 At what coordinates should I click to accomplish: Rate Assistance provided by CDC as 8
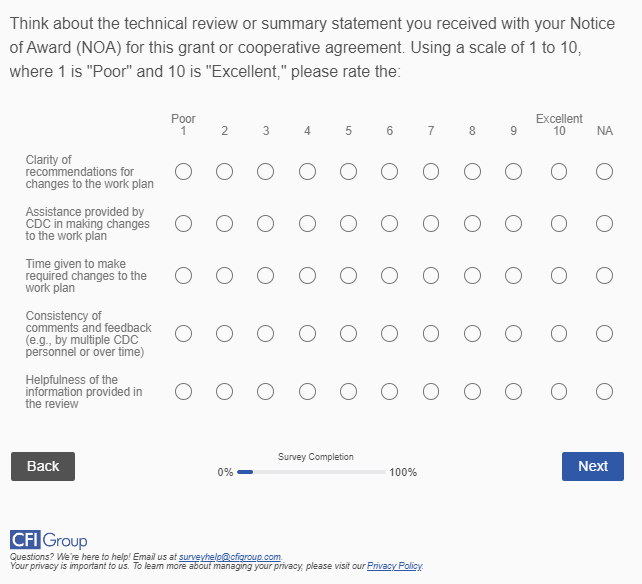point(472,223)
